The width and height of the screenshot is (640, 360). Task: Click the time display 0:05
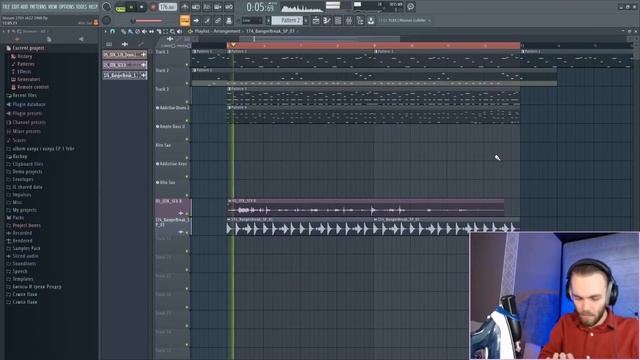coord(261,7)
